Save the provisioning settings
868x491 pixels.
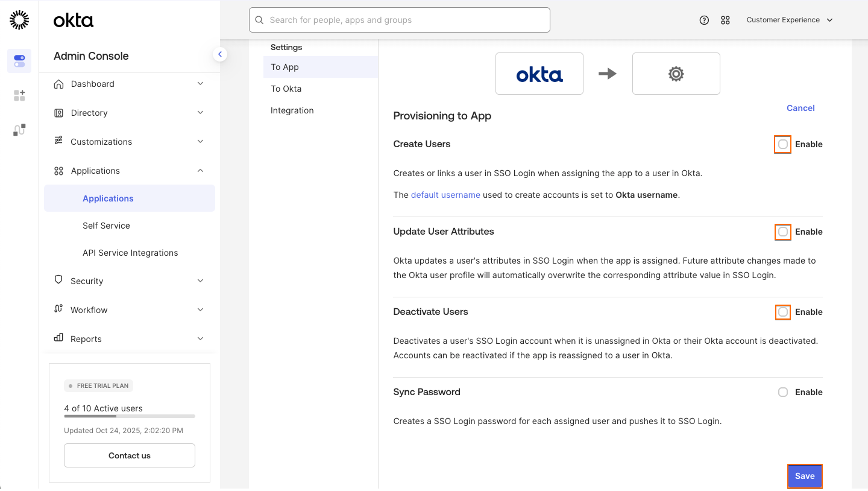[x=805, y=476]
